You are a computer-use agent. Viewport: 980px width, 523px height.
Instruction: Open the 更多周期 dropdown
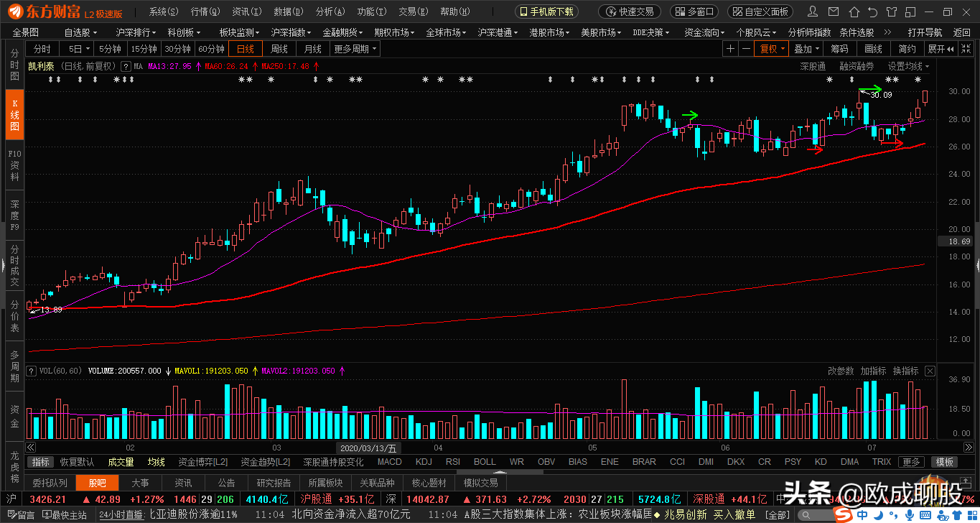[355, 49]
